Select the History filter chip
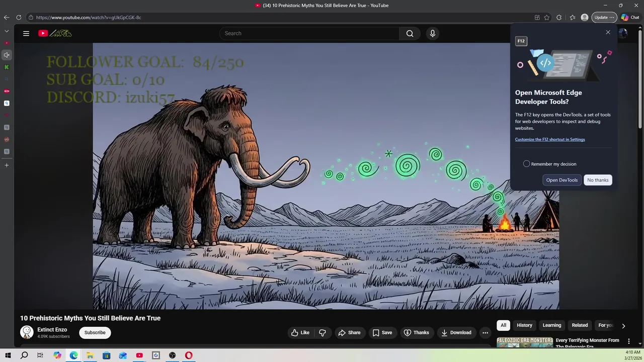 click(x=524, y=325)
